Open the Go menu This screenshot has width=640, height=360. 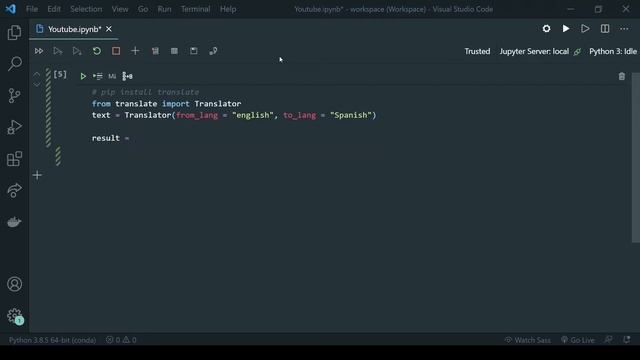(143, 9)
